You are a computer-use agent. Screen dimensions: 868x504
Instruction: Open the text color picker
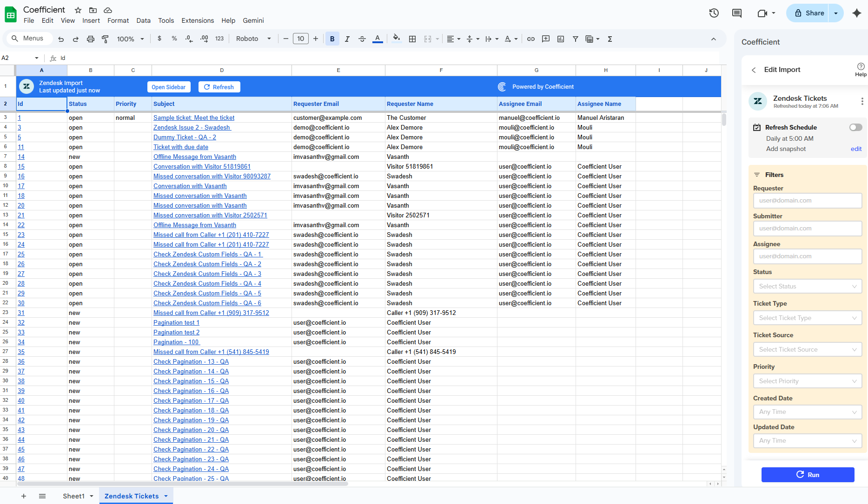point(378,39)
